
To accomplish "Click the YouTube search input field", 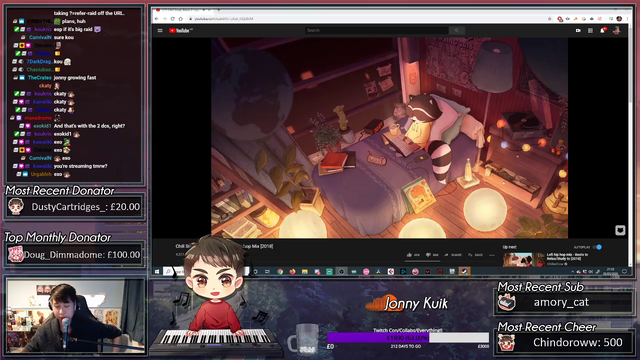I will (377, 30).
